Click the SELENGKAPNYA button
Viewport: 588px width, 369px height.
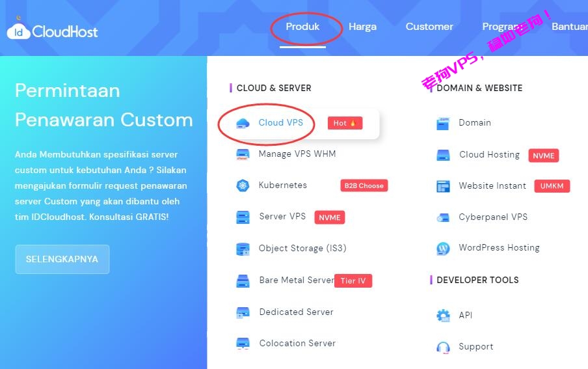62,260
